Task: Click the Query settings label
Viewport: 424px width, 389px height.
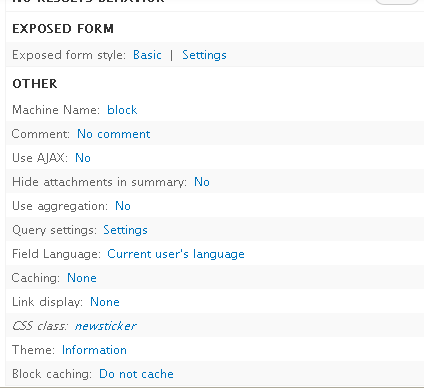Action: [x=54, y=230]
